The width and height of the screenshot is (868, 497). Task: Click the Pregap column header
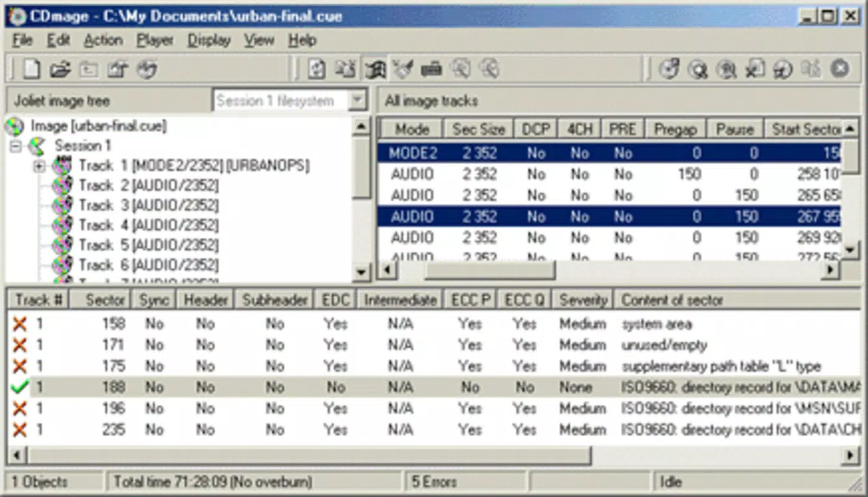pos(676,129)
